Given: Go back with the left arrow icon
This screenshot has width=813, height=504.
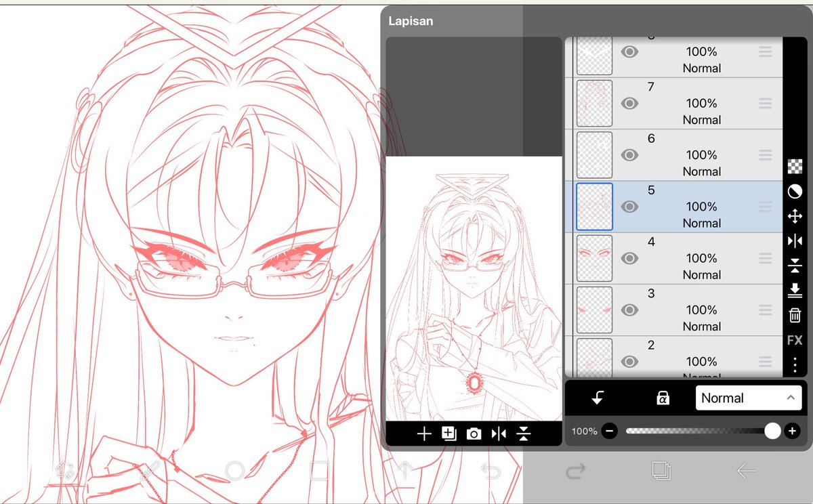Looking at the screenshot, I should point(746,471).
